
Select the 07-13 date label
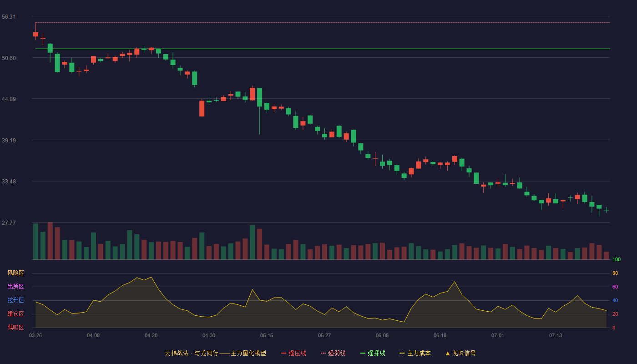pyautogui.click(x=556, y=335)
